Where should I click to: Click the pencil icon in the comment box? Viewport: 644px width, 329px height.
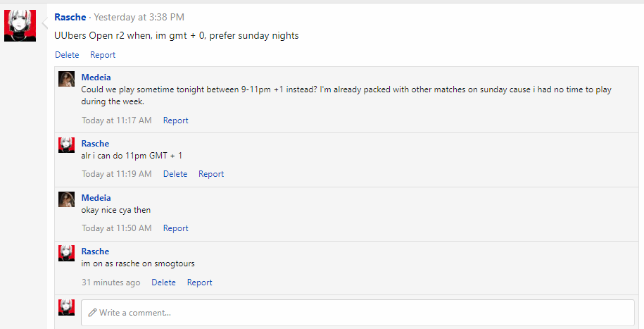point(92,312)
